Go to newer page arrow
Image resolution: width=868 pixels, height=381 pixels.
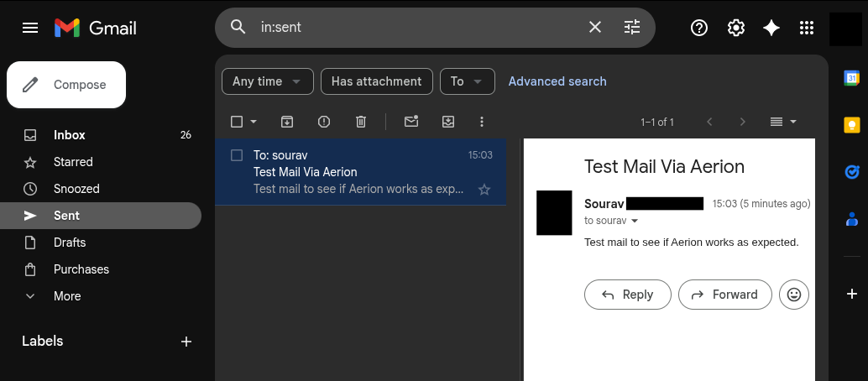point(709,122)
